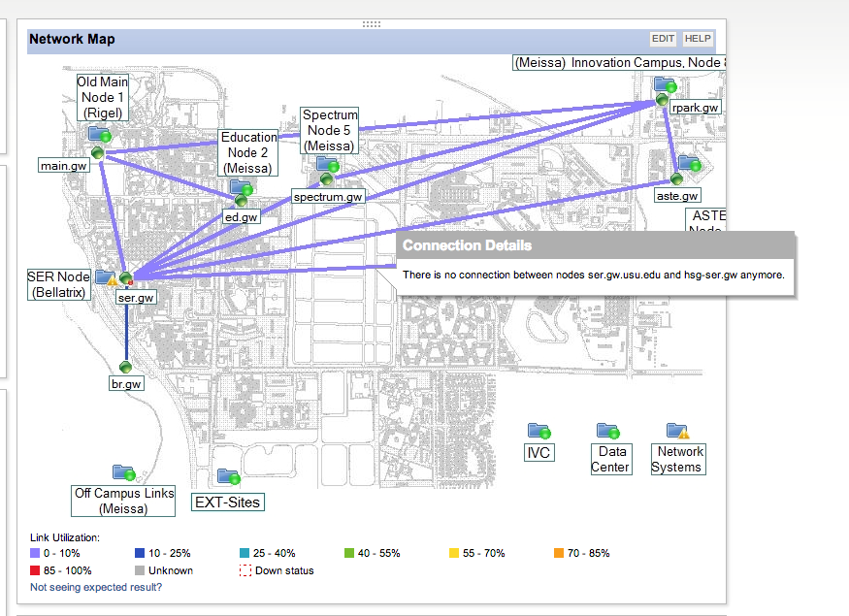Select the br.gw node green sphere
The image size is (849, 616).
(125, 368)
